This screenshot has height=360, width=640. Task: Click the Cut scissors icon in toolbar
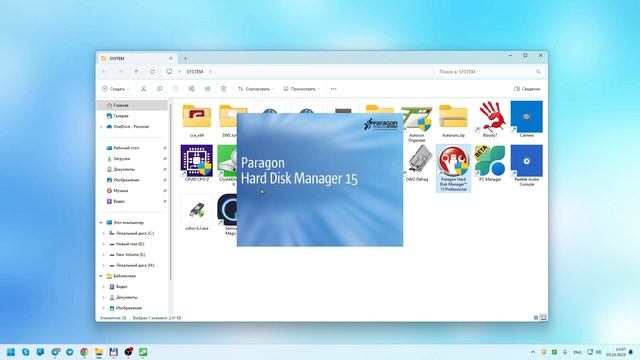(x=144, y=89)
